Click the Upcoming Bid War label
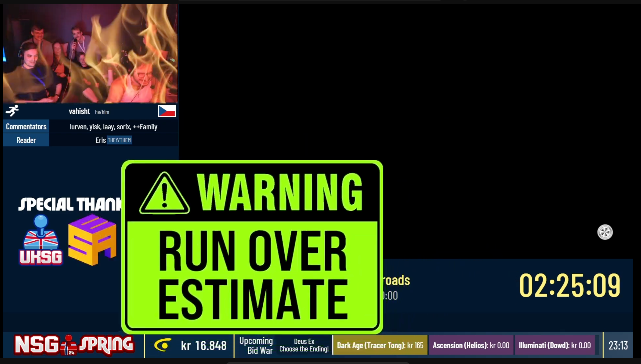 [256, 346]
